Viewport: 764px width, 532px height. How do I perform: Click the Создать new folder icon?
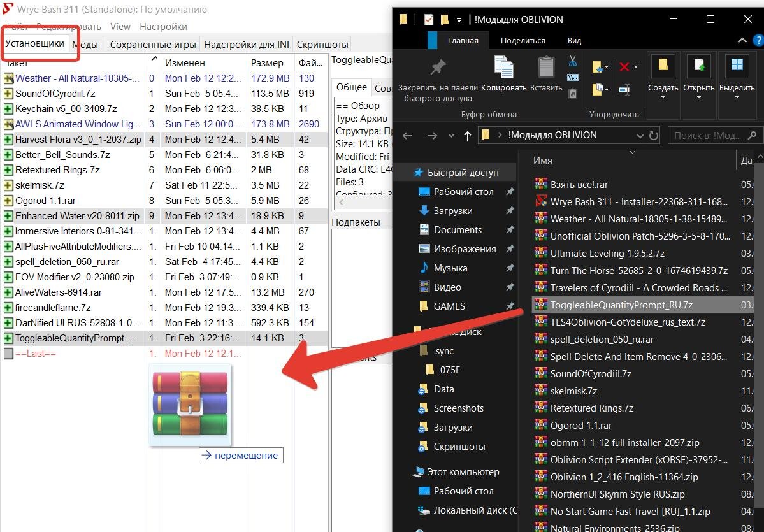663,66
